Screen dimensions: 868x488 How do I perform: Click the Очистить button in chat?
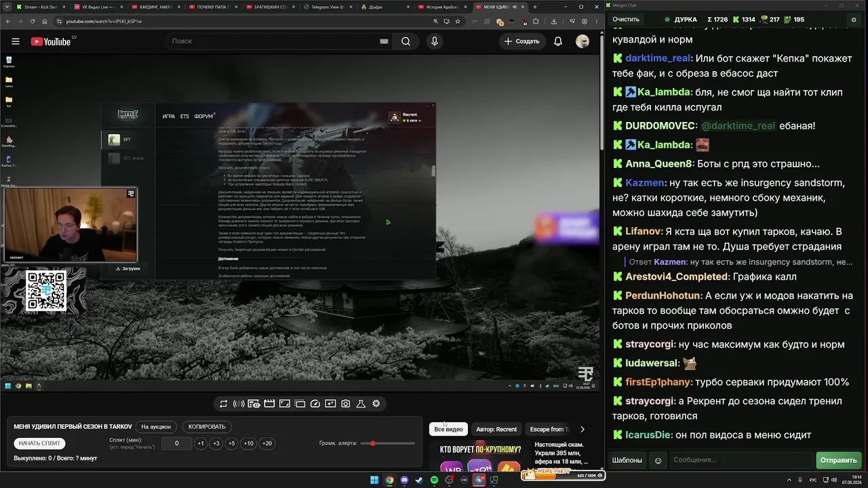[x=626, y=20]
